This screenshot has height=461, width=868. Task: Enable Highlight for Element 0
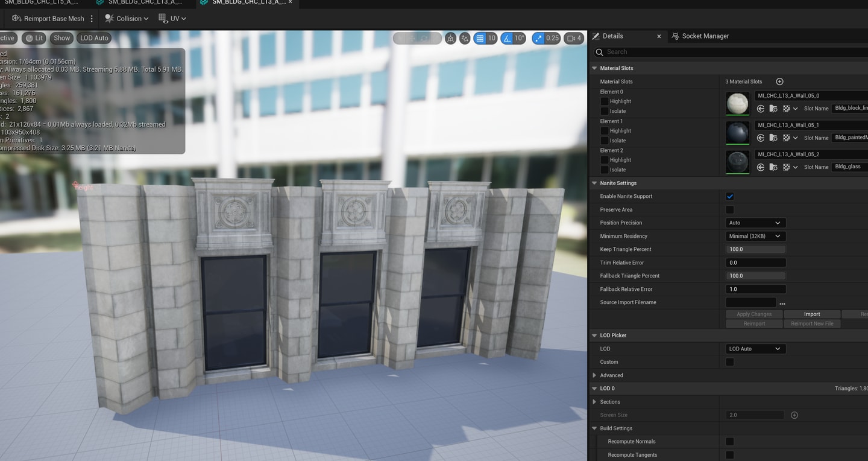[x=605, y=101]
